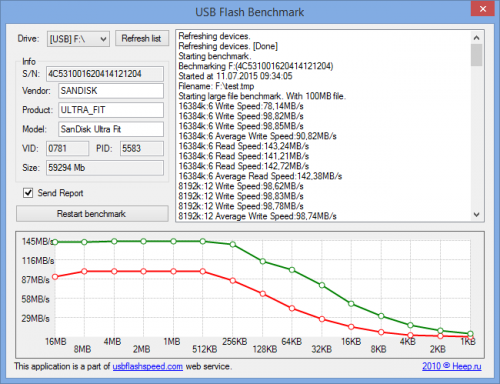Open the usbflashspeed.com link
Image resolution: width=500 pixels, height=384 pixels.
click(x=148, y=366)
